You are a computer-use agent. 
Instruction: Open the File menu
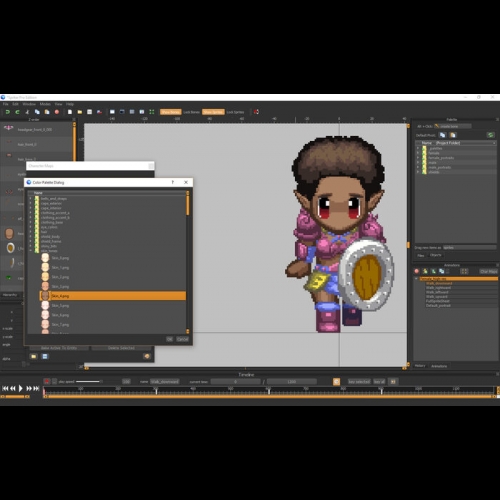point(6,104)
